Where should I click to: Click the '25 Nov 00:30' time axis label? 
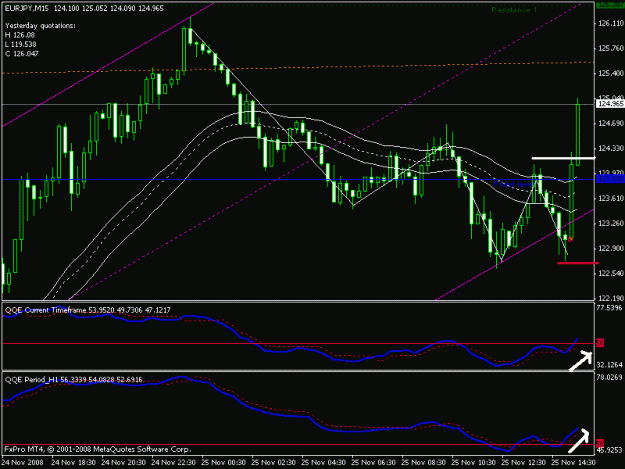coord(223,463)
